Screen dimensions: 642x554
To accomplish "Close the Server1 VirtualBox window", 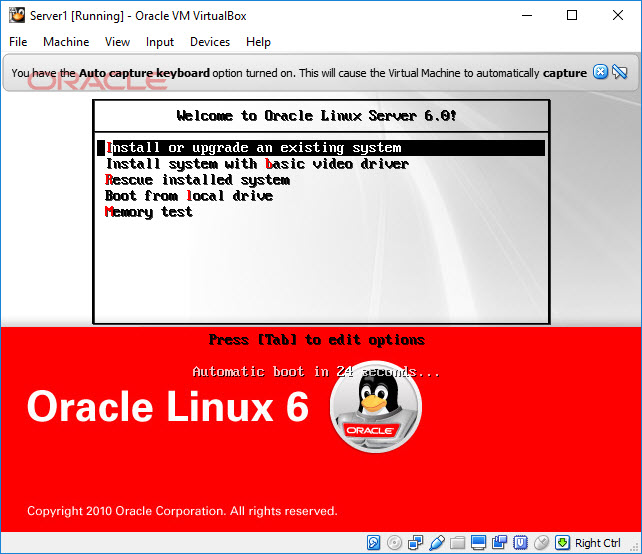I will (x=618, y=16).
